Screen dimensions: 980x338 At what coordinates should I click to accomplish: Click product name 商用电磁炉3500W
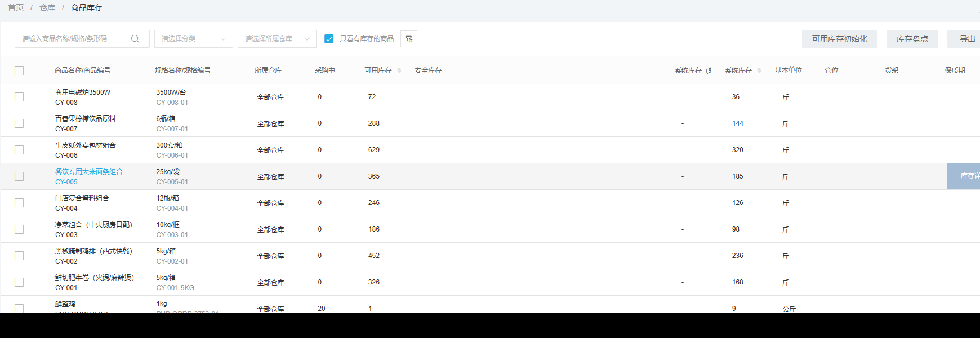[x=83, y=92]
